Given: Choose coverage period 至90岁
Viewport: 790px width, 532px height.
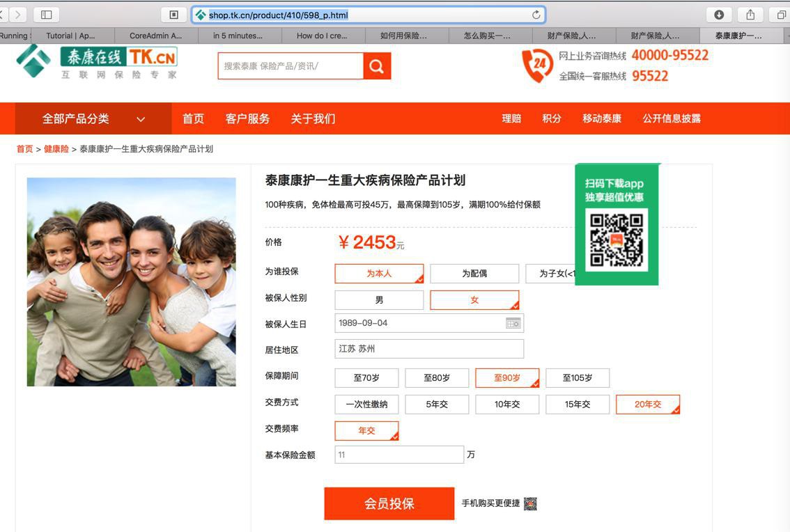Looking at the screenshot, I should (x=507, y=378).
